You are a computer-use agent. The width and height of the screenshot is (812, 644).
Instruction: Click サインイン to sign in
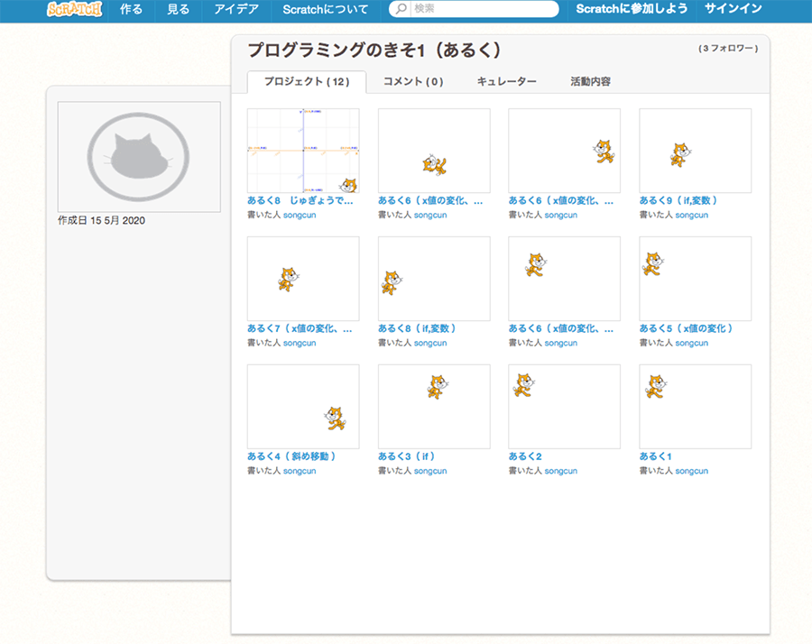pos(734,9)
